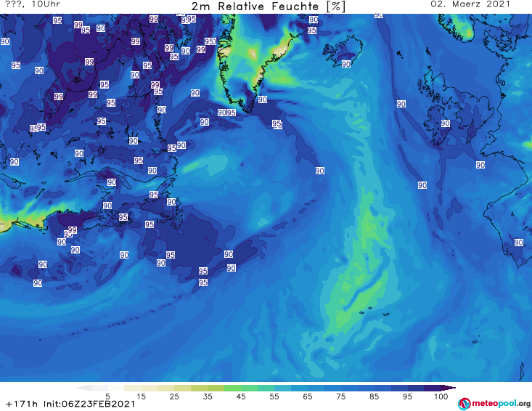Click the legend value 75

(x=340, y=396)
